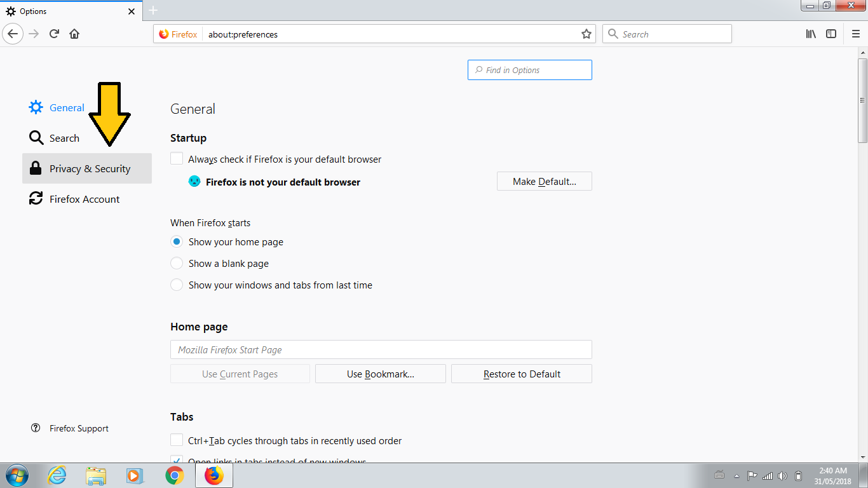Toggle Ctrl+Tab cycles through tabs checkbox
868x488 pixels.
point(177,440)
